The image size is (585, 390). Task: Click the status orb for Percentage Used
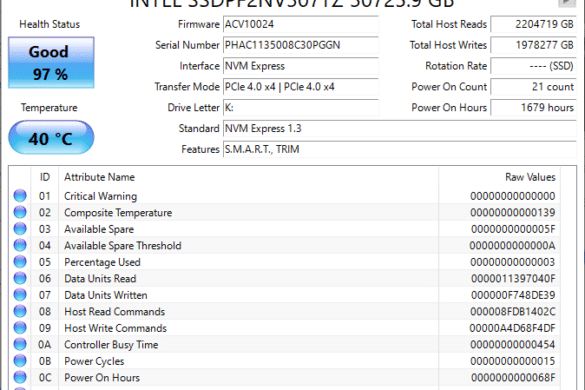20,262
